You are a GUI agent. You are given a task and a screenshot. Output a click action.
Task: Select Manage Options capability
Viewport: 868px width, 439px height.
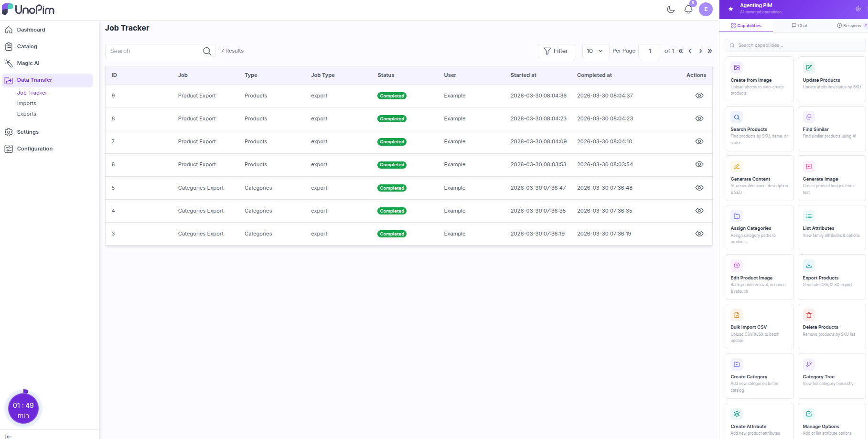point(832,421)
